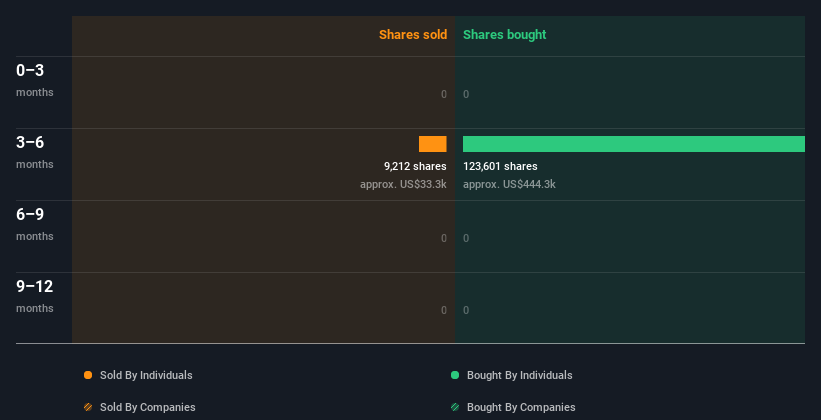Select the 3–6 months row label
The width and height of the screenshot is (821, 420).
35,152
